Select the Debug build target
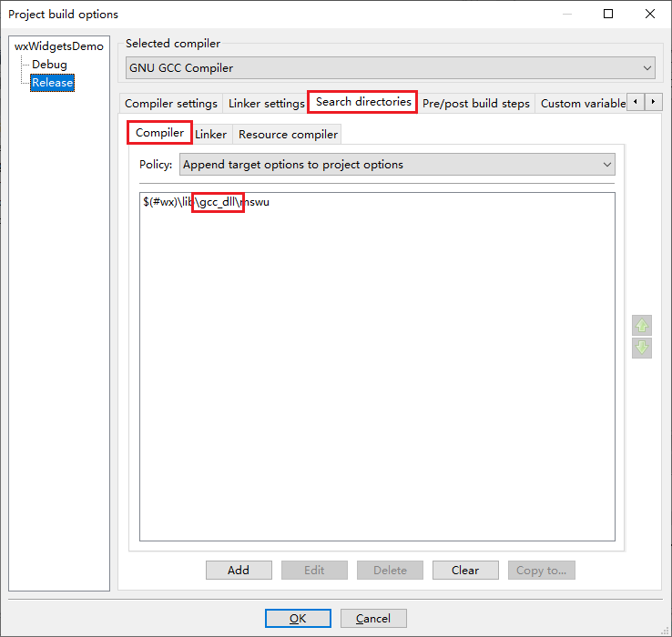 pyautogui.click(x=50, y=65)
